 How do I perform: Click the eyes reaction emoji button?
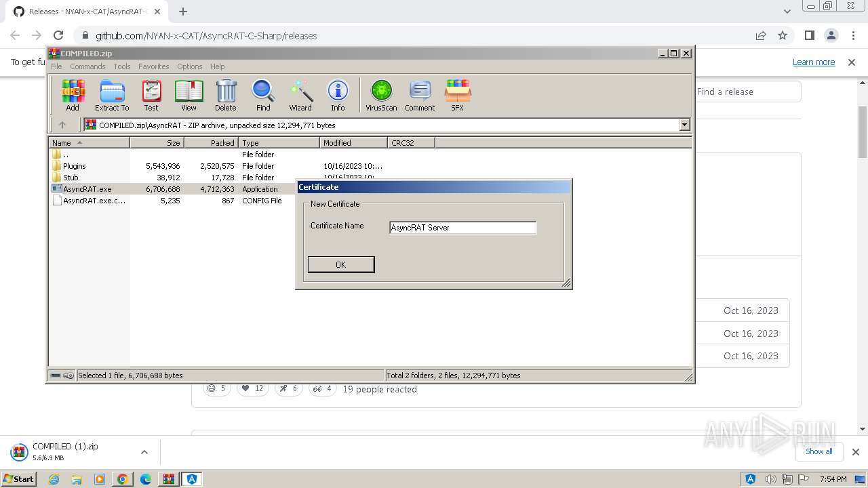(x=323, y=388)
